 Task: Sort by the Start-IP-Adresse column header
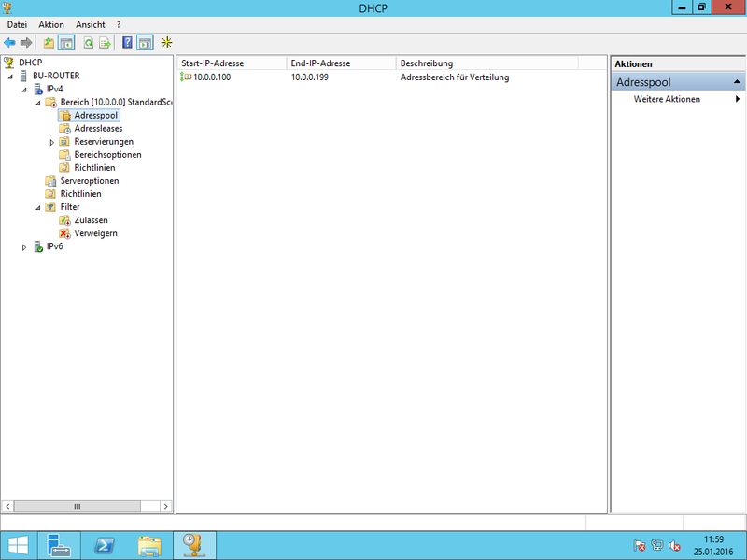(x=231, y=63)
